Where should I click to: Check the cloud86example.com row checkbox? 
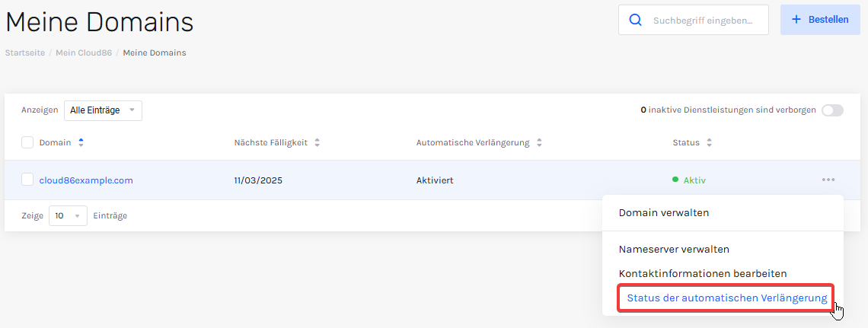[x=27, y=180]
